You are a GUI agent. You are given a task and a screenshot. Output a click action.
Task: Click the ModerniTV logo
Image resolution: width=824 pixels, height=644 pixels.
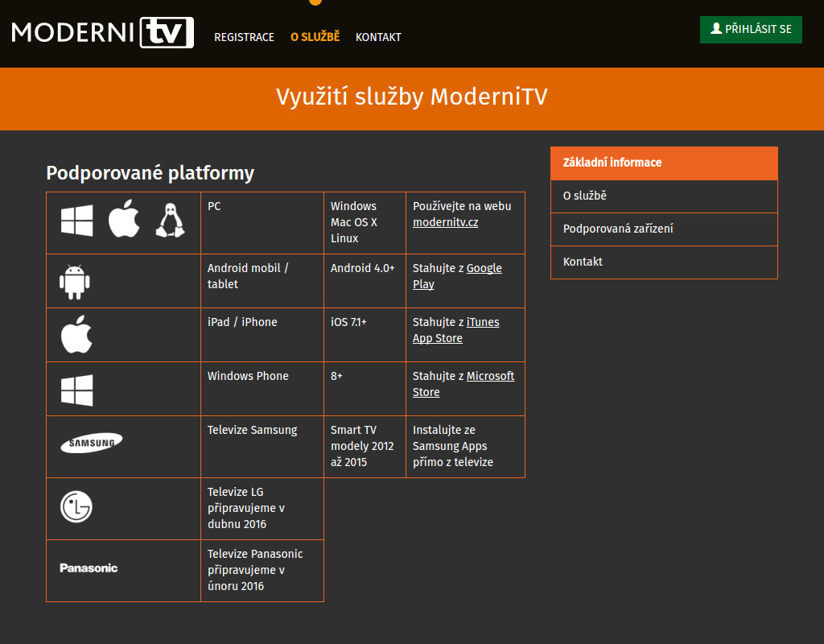point(103,33)
